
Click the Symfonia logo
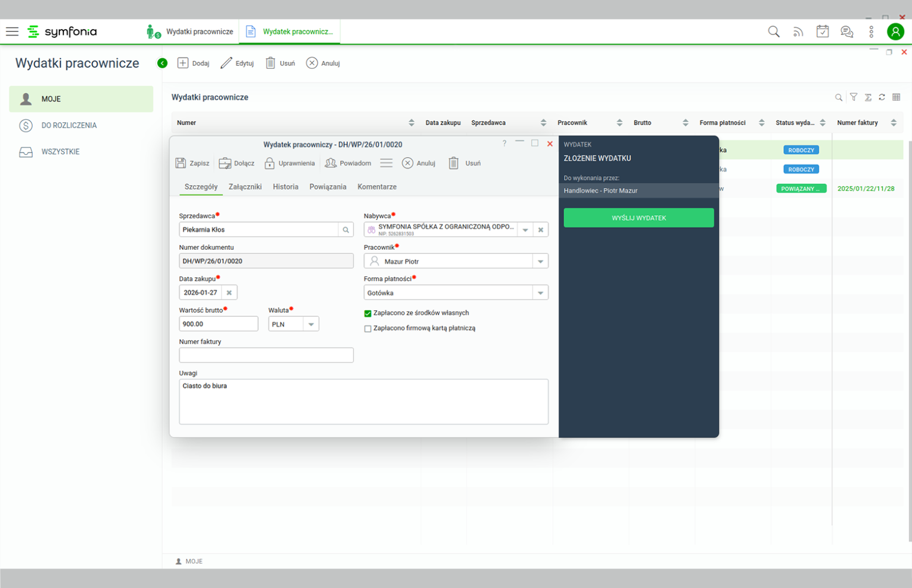(x=62, y=31)
